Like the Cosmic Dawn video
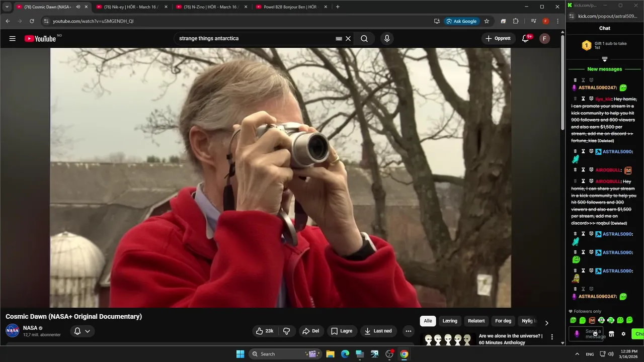The height and width of the screenshot is (362, 644). pos(265,331)
